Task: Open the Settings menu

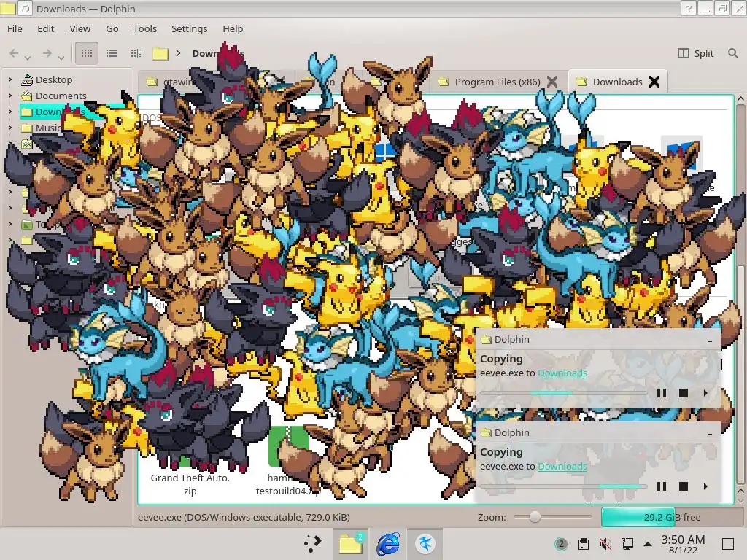Action: tap(189, 28)
